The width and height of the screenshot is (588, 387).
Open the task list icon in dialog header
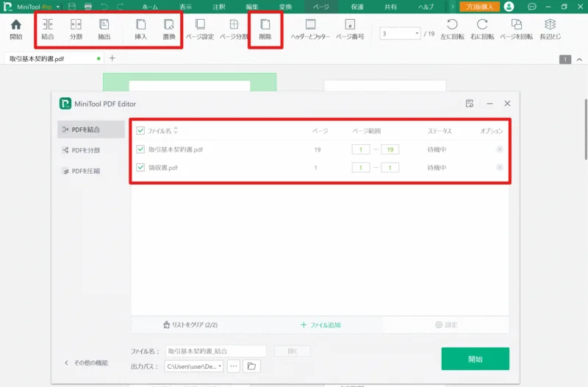point(470,104)
